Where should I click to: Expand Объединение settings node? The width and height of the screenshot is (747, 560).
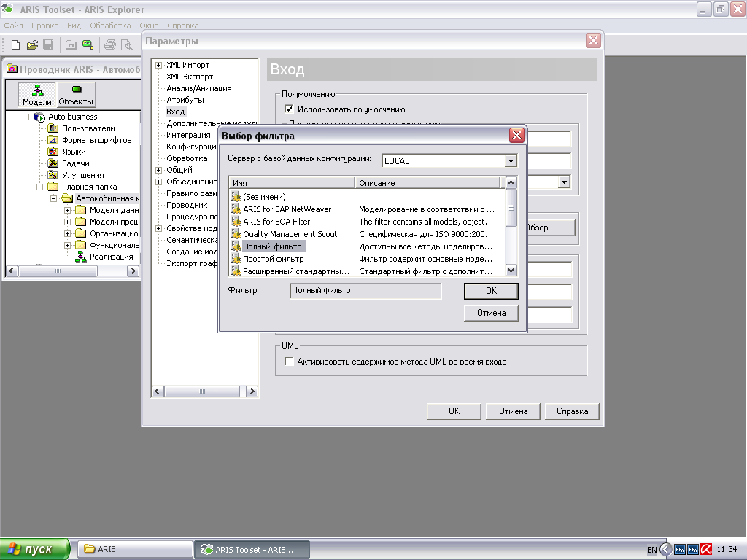[x=158, y=182]
